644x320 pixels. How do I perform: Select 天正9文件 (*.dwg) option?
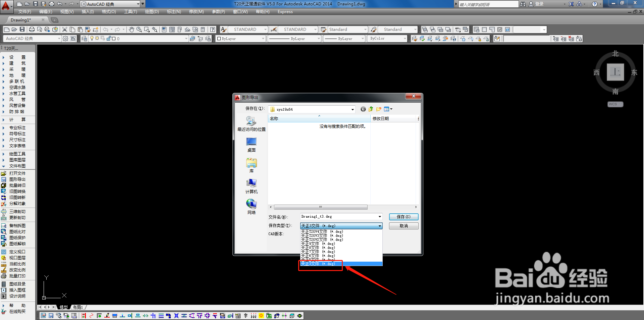(341, 244)
